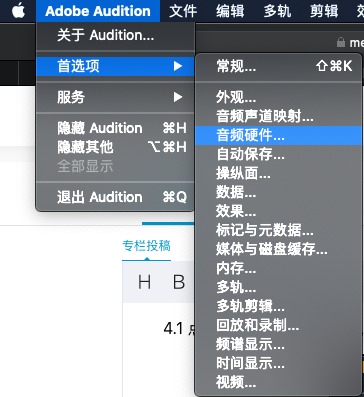
Task: Toggle bold B in the editor toolbar
Action: [x=179, y=282]
